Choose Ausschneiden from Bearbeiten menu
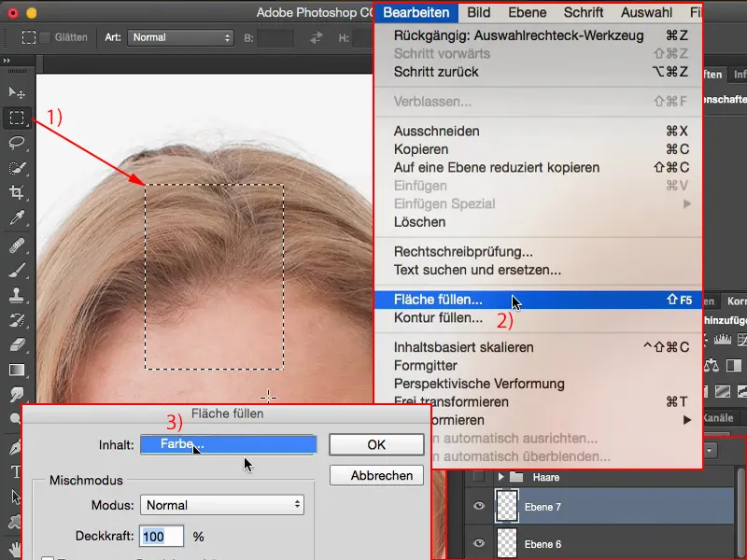Image resolution: width=747 pixels, height=560 pixels. click(x=539, y=131)
